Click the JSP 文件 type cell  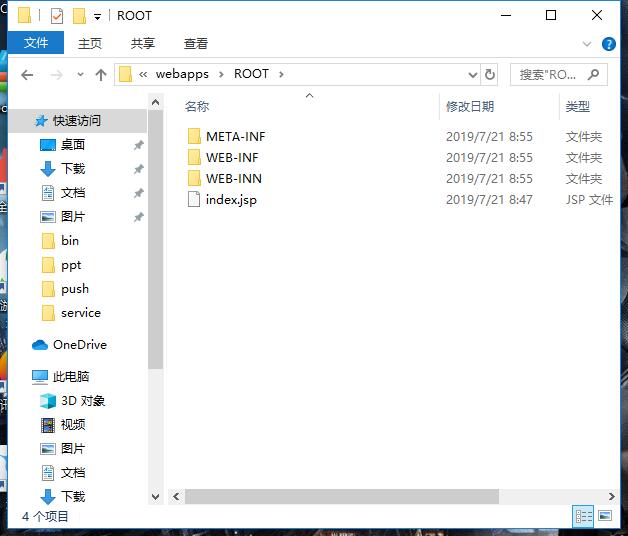pos(589,199)
